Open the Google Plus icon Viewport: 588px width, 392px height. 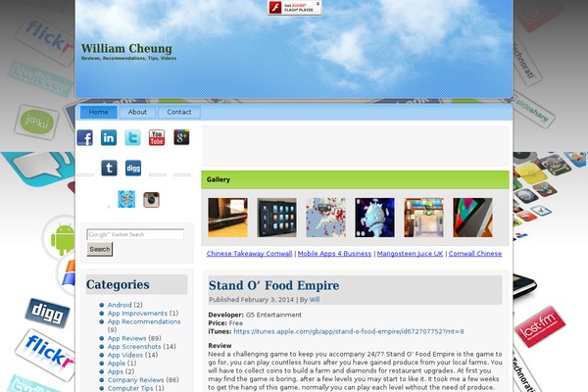[x=181, y=137]
